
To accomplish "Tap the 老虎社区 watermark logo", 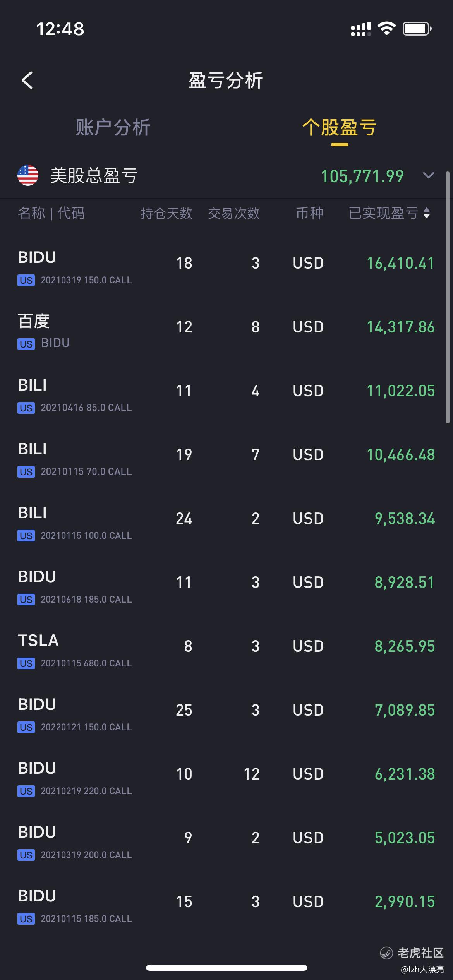I will coord(386,953).
